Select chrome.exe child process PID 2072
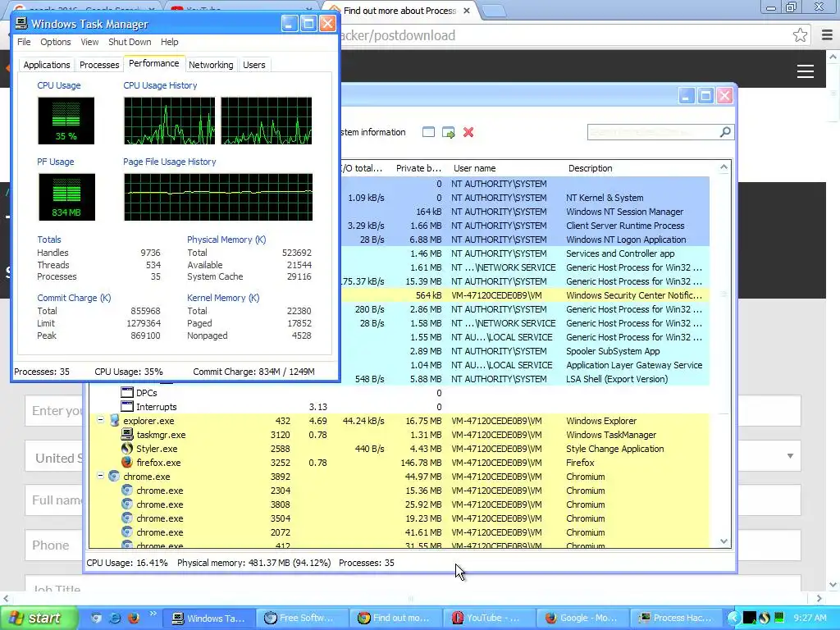This screenshot has height=630, width=840. pyautogui.click(x=399, y=532)
